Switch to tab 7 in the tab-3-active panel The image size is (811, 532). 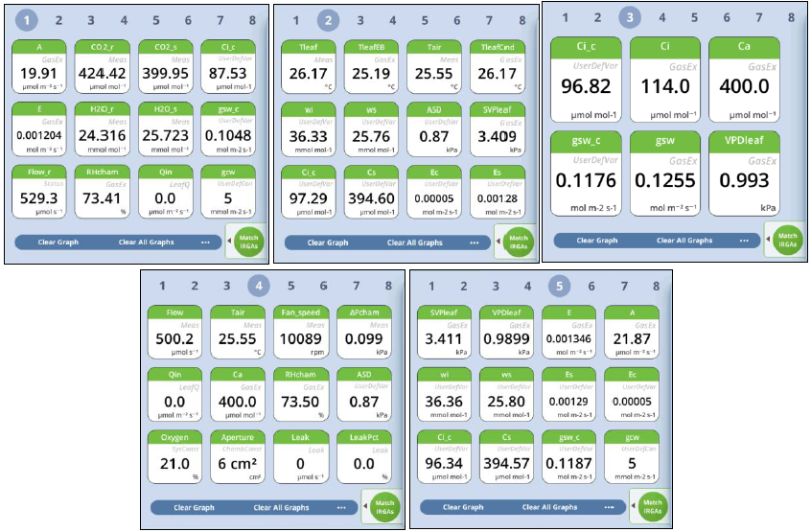[759, 17]
